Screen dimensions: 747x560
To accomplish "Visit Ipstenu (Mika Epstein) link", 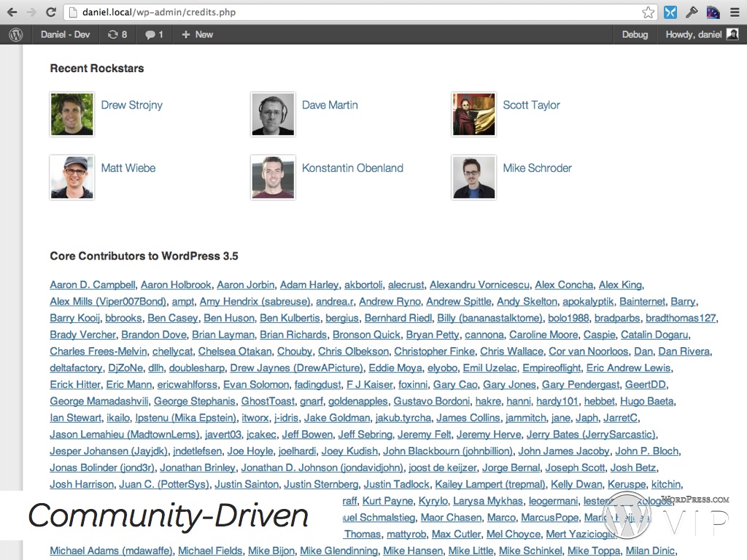I will click(x=186, y=418).
